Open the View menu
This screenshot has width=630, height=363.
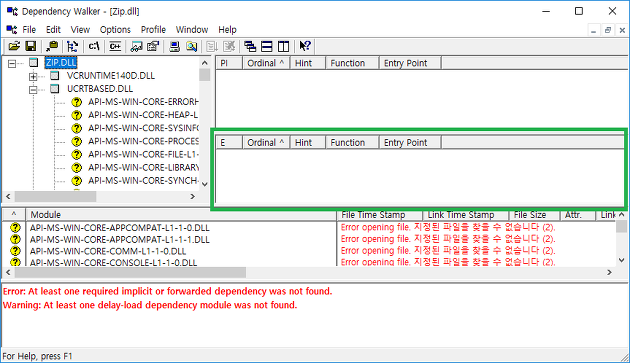(x=80, y=30)
